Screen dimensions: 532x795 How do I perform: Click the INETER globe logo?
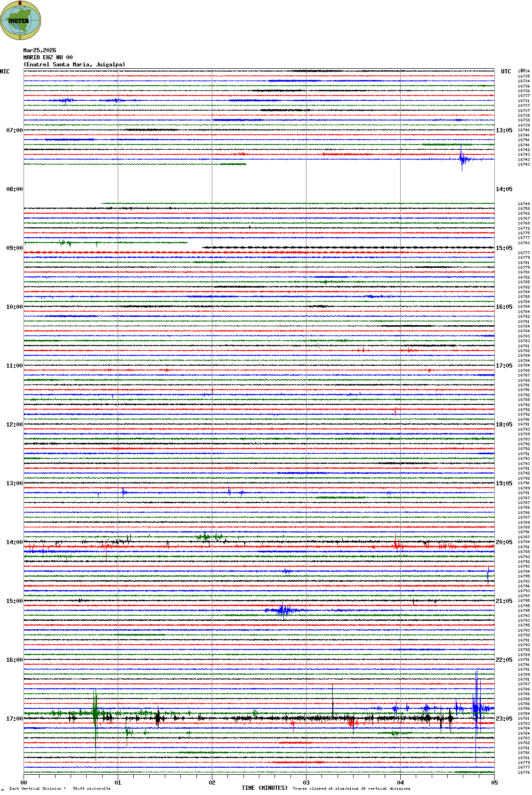20,20
